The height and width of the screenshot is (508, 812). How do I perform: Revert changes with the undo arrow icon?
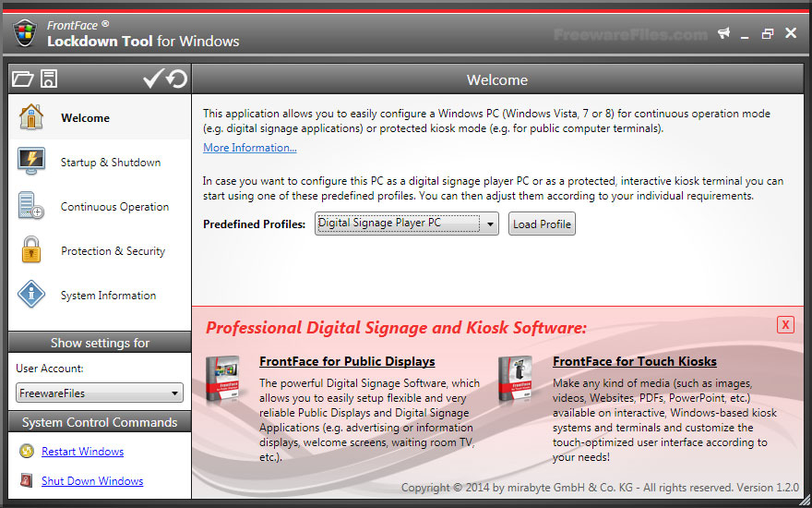point(176,79)
